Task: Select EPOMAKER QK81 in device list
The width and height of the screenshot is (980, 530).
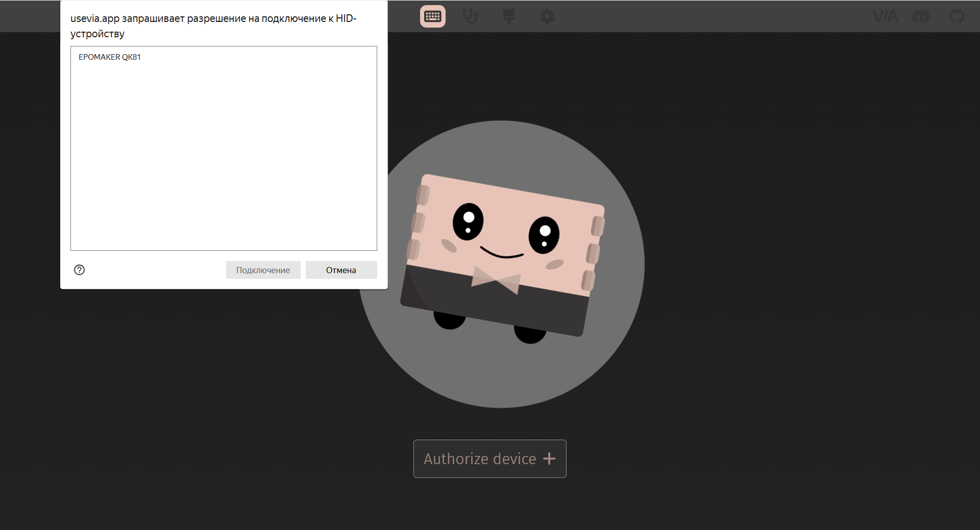Action: click(x=110, y=57)
